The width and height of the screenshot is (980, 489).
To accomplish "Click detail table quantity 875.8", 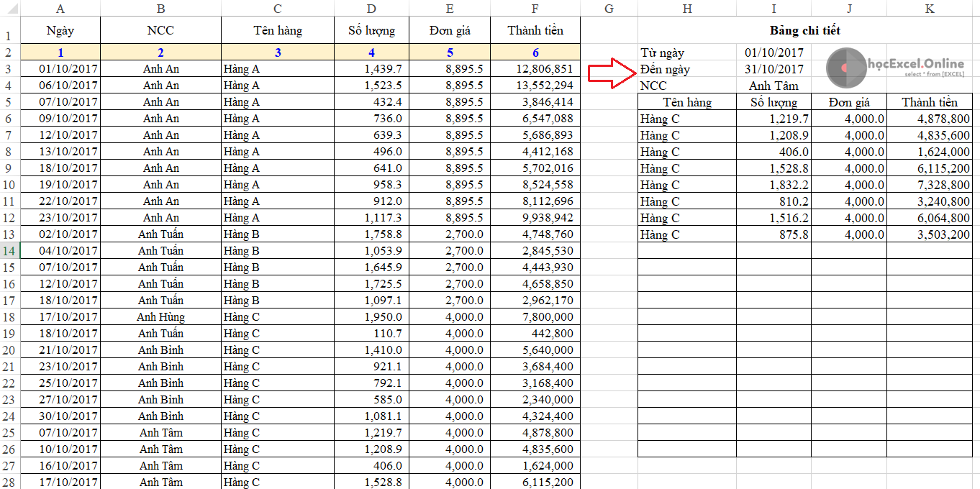I will coord(774,234).
